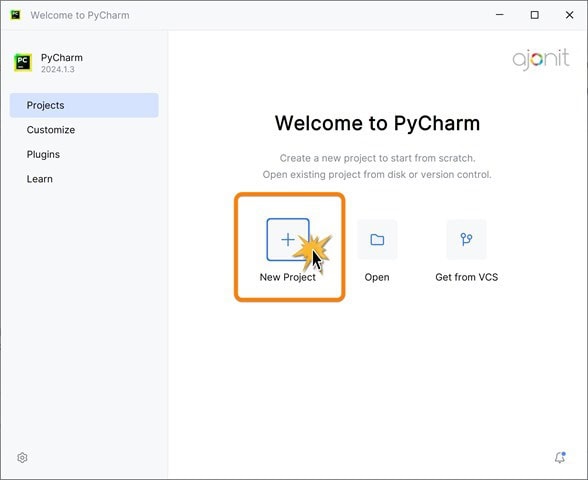Screen dimensions: 588x480
Task: Minimize the Welcome to PyCharm window
Action: coord(500,15)
